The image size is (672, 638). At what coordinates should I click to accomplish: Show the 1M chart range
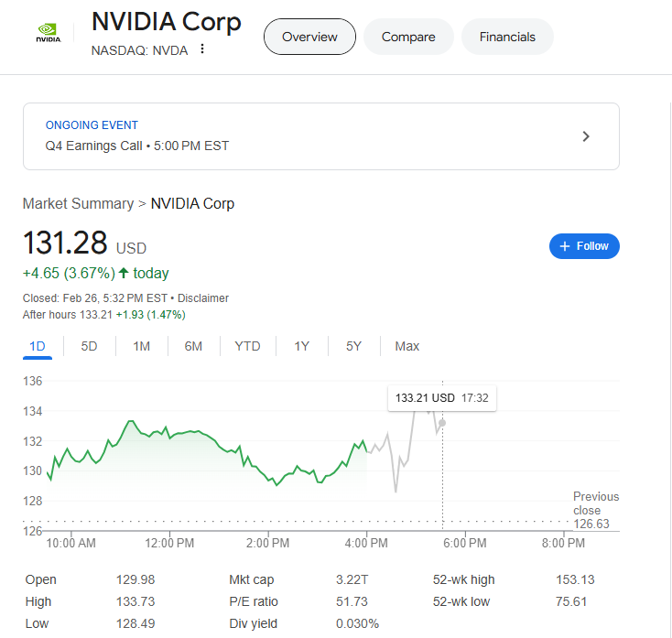(141, 346)
